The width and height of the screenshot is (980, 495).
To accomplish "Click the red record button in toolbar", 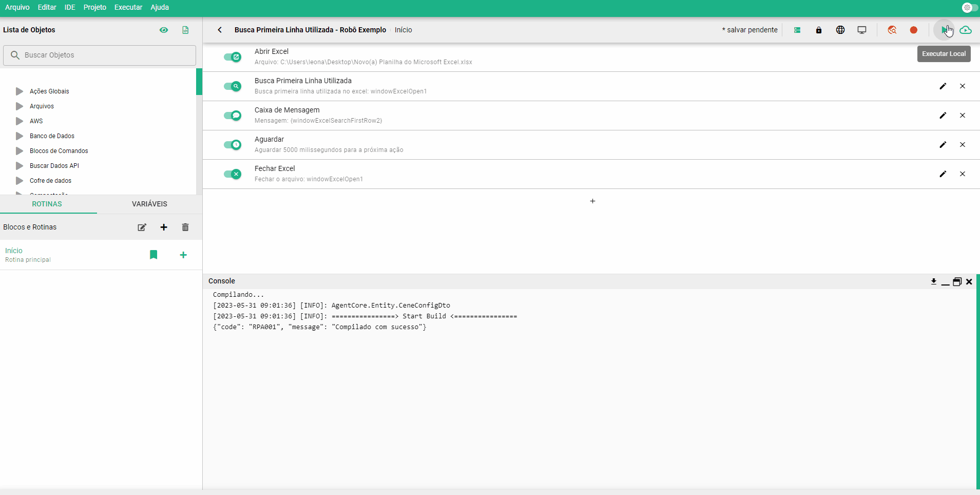I will pyautogui.click(x=913, y=30).
